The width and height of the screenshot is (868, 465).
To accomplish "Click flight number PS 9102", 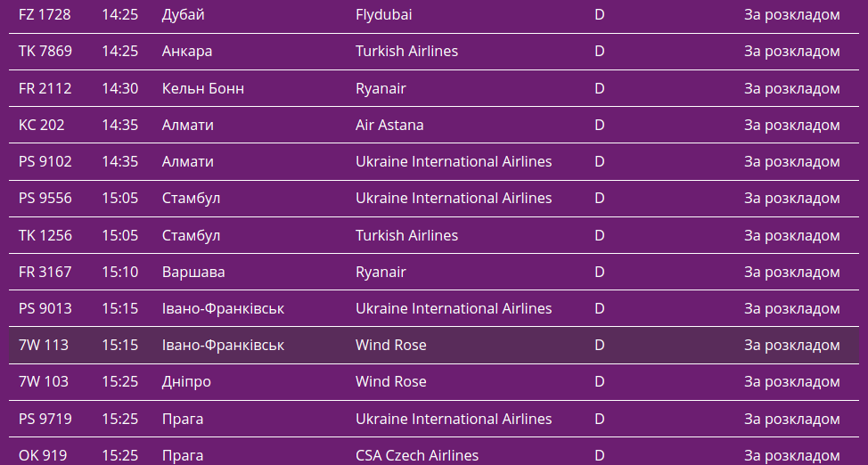I will click(x=45, y=161).
